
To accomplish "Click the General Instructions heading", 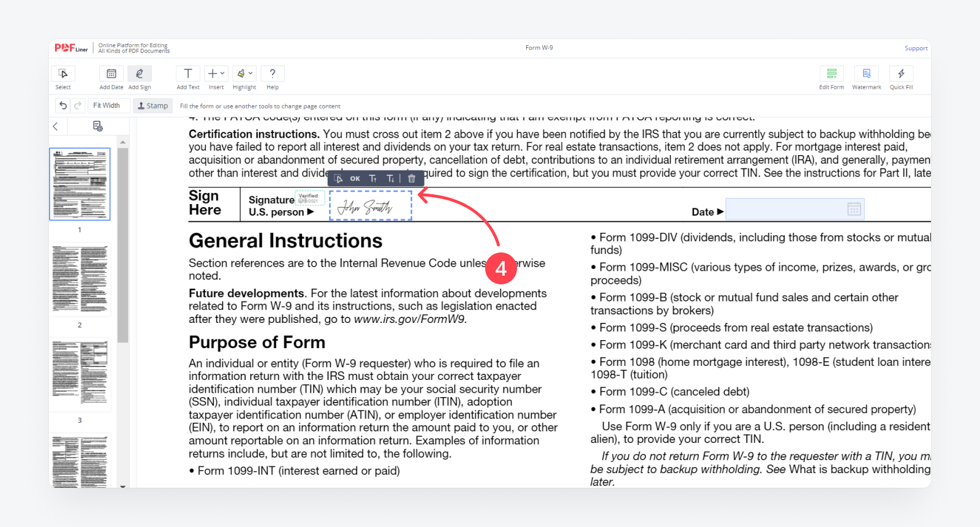I will point(285,241).
